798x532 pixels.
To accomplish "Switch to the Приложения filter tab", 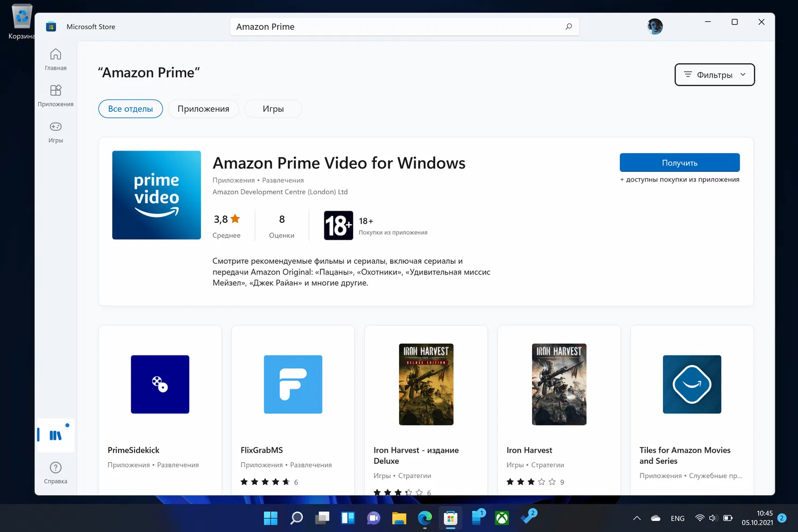I will tap(203, 109).
